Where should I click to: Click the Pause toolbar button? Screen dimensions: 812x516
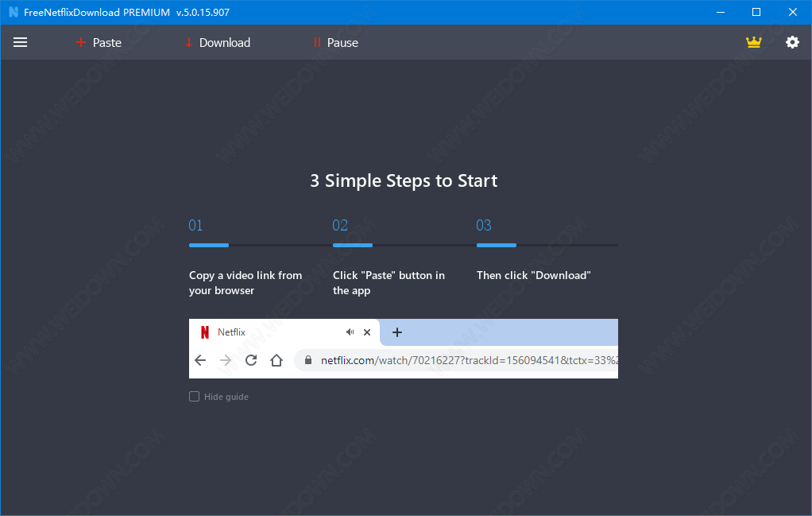coord(335,42)
